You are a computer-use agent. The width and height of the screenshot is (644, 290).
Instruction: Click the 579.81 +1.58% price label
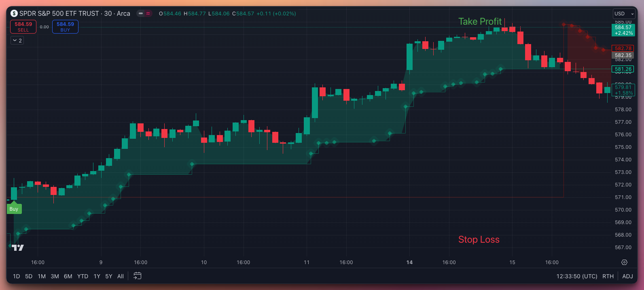pos(623,90)
